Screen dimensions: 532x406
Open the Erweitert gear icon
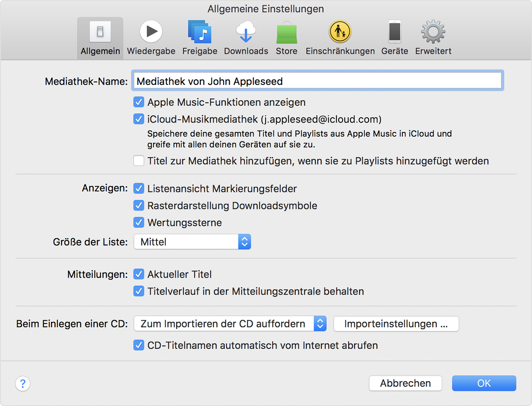pyautogui.click(x=433, y=32)
